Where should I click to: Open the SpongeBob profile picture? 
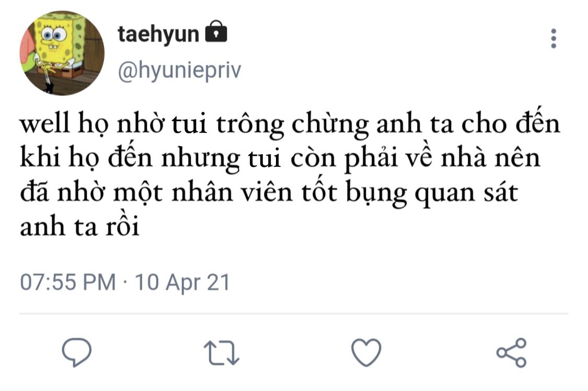pyautogui.click(x=62, y=53)
